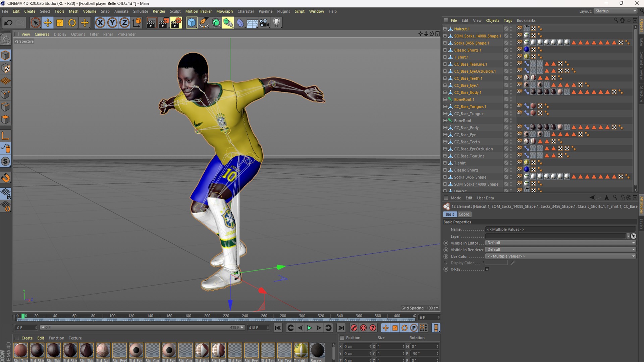This screenshot has height=362, width=644.
Task: Open Layout Startup dropdown
Action: (615, 11)
